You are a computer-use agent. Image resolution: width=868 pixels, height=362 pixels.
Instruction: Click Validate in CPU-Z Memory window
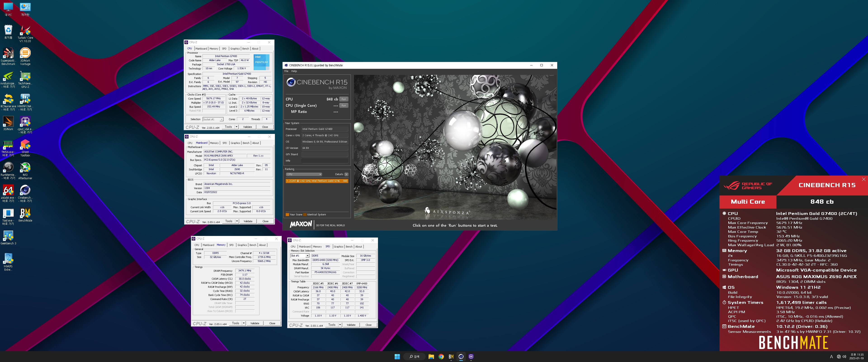point(255,323)
